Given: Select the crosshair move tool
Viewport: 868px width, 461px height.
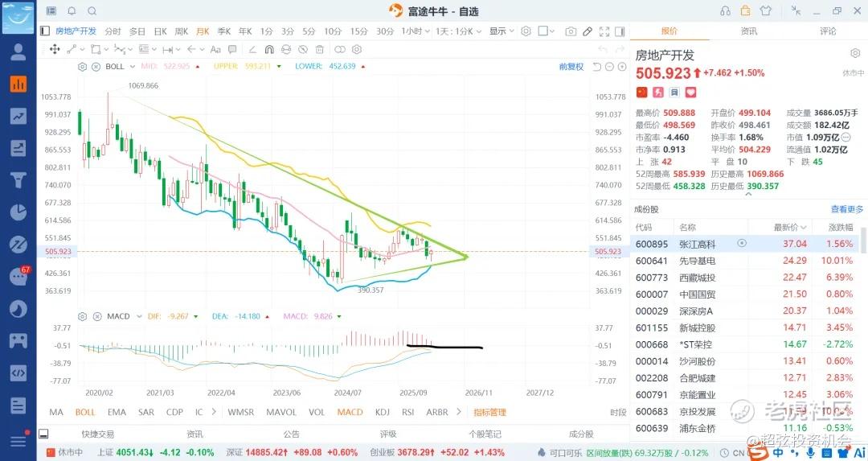Looking at the screenshot, I should 55,49.
